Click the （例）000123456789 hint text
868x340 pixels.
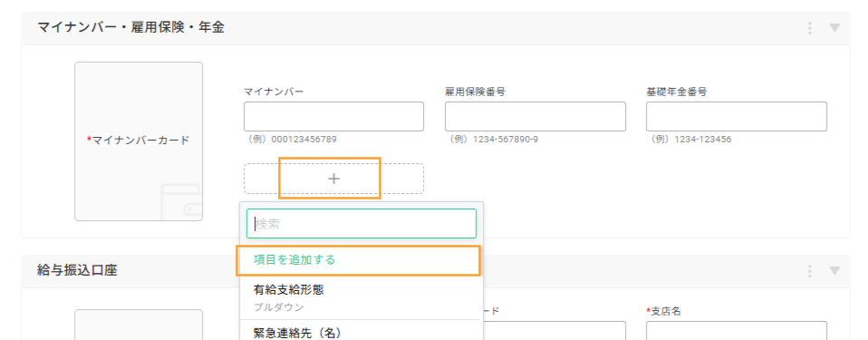click(x=290, y=140)
